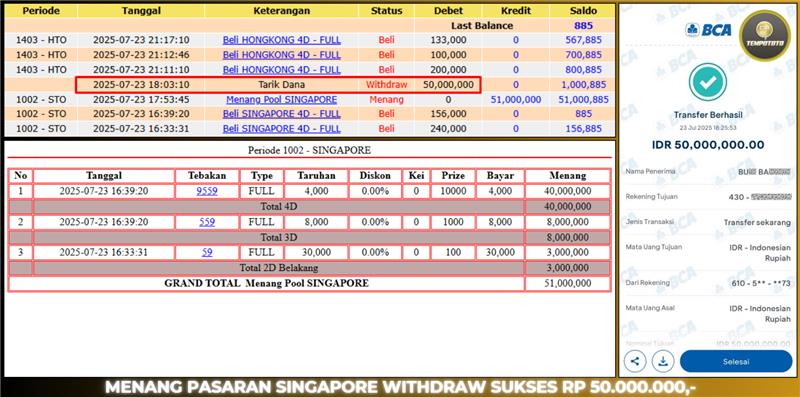Click the BCA logo
This screenshot has width=800, height=397.
708,30
